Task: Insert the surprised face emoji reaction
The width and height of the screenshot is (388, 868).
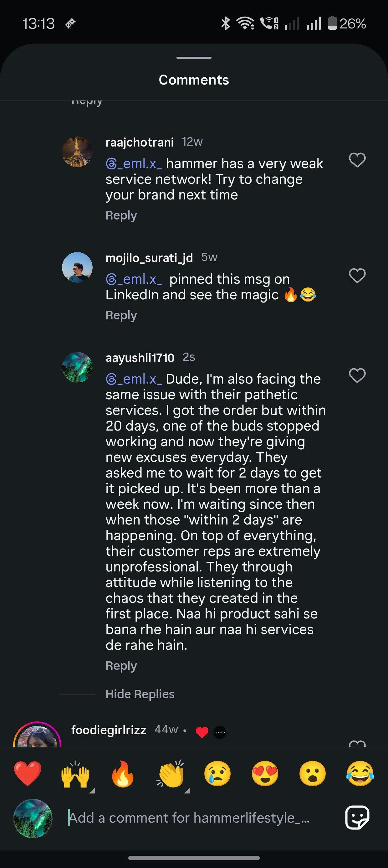Action: 312,774
